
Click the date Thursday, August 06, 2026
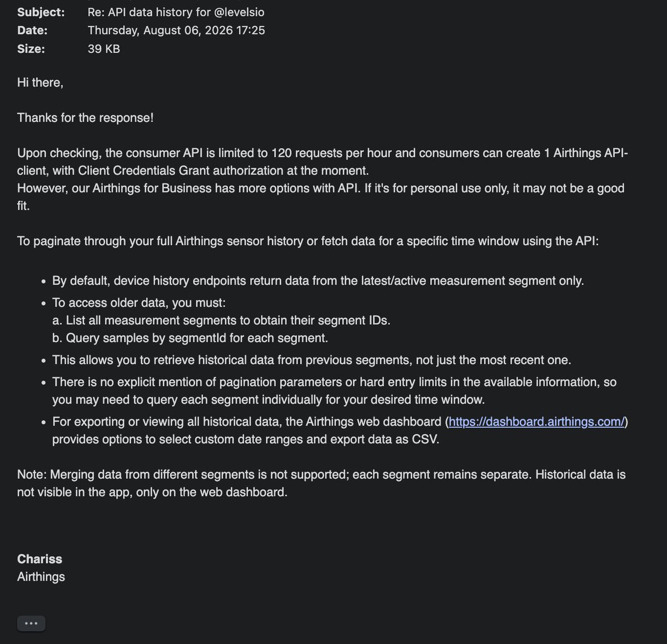point(176,30)
